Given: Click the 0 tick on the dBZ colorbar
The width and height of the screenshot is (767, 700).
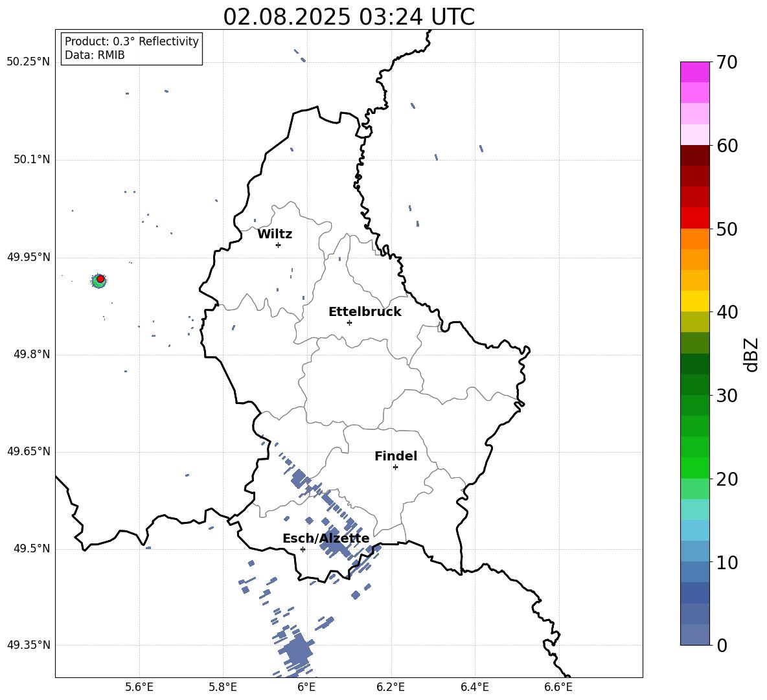Looking at the screenshot, I should pos(721,645).
